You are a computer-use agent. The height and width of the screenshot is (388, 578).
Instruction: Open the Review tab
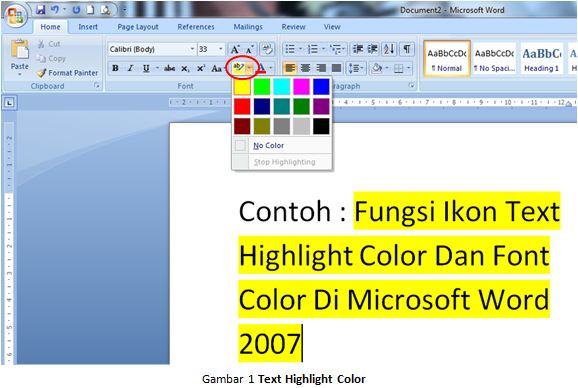pos(293,27)
